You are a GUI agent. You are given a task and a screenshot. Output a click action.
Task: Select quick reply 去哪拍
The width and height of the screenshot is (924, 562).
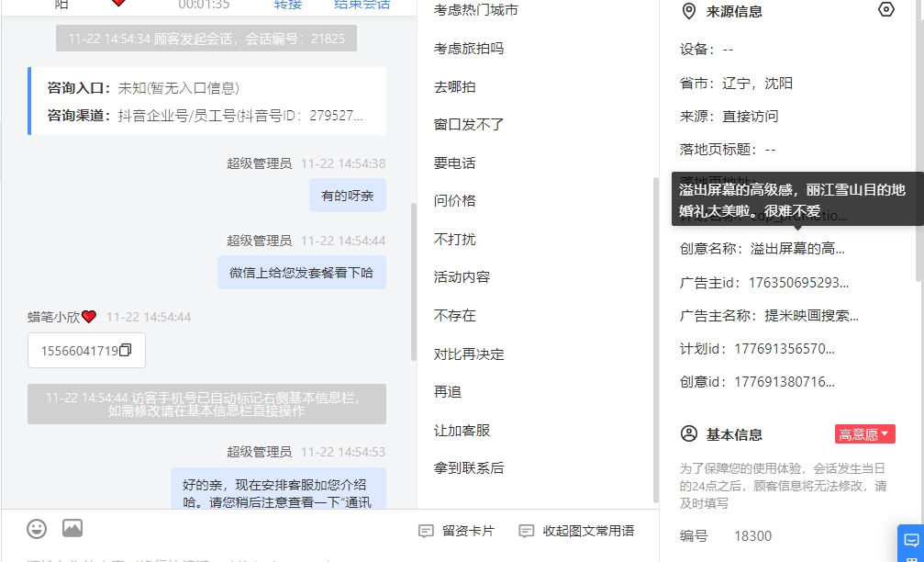tap(454, 86)
